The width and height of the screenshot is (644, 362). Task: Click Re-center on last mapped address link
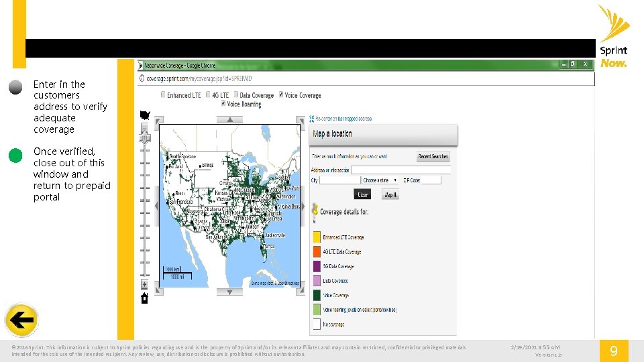[343, 119]
